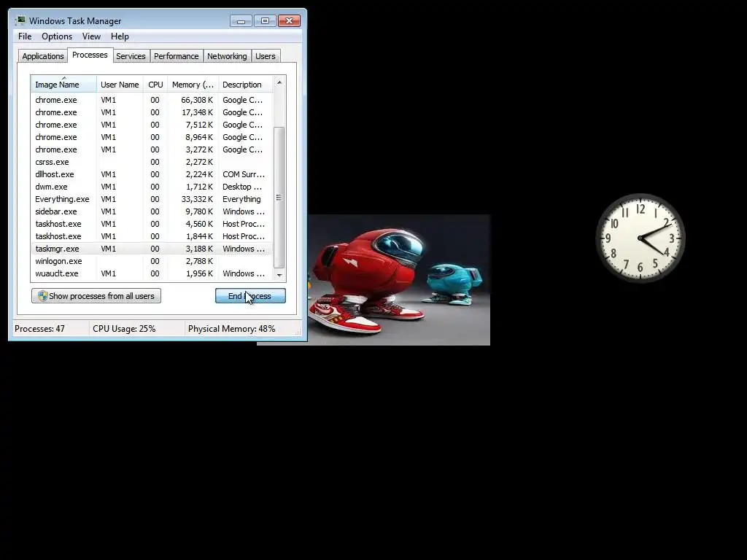Click the Physical Memory: 48% status entry
The height and width of the screenshot is (560, 747).
pos(231,329)
